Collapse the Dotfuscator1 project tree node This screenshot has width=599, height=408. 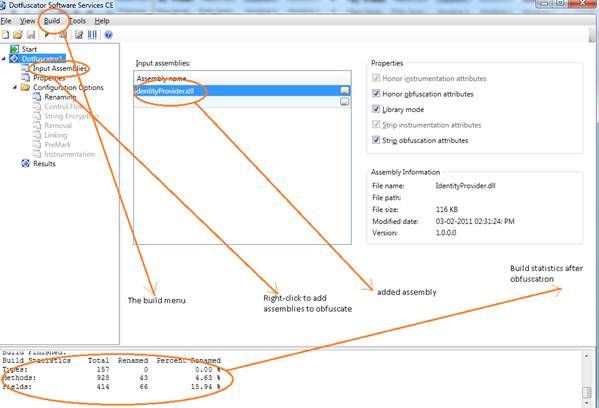click(4, 58)
